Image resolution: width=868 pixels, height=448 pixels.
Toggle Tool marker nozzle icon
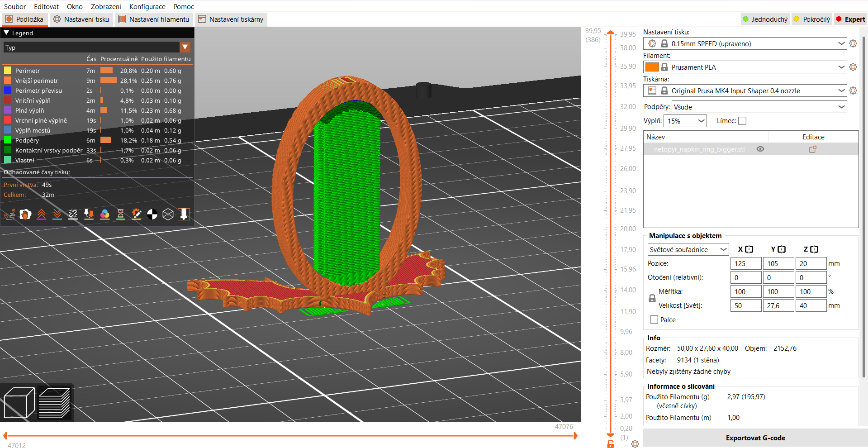pyautogui.click(x=184, y=214)
